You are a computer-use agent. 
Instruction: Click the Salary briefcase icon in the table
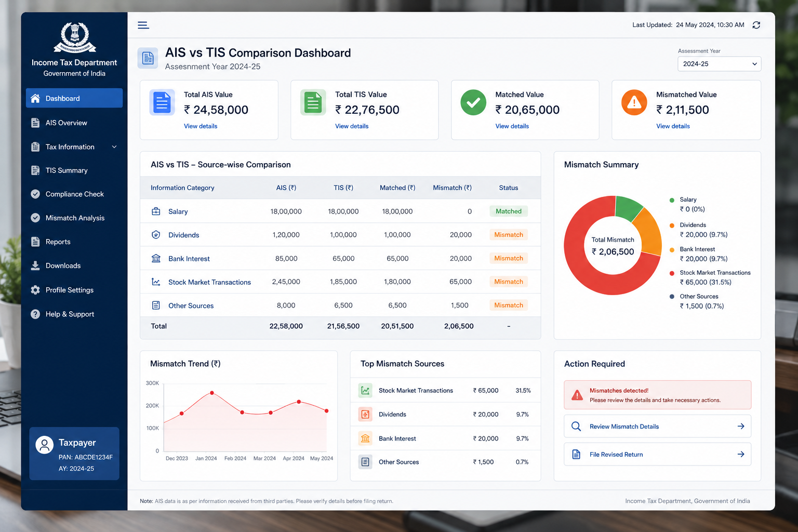point(156,211)
